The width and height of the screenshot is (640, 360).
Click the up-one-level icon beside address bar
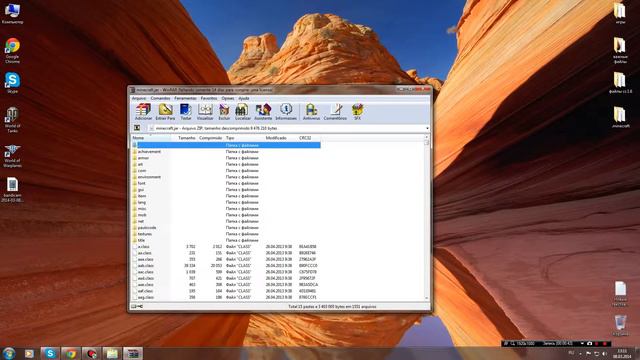137,128
